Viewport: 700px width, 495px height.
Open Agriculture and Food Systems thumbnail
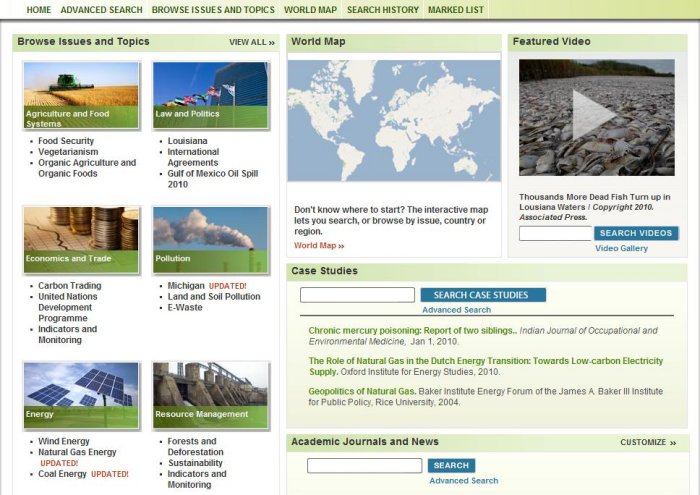click(x=81, y=96)
